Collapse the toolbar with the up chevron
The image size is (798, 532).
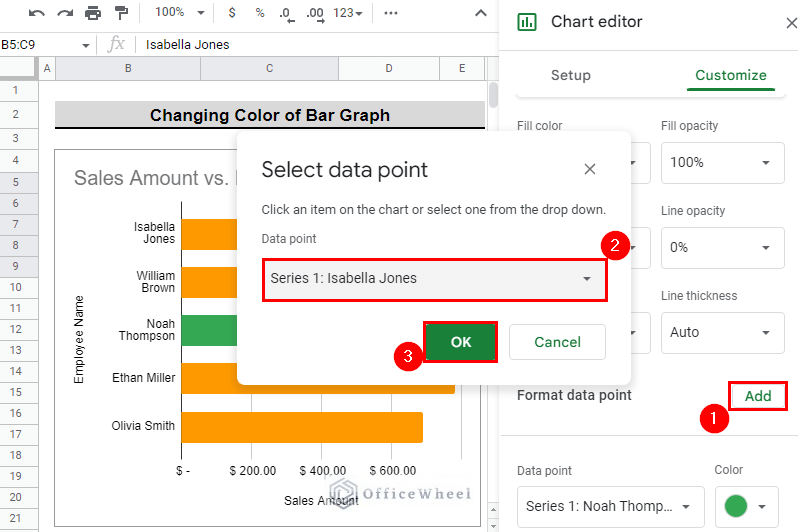tap(480, 13)
